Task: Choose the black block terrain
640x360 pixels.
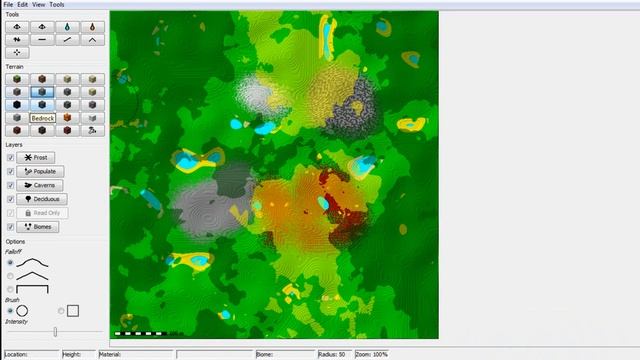Action: tap(17, 105)
